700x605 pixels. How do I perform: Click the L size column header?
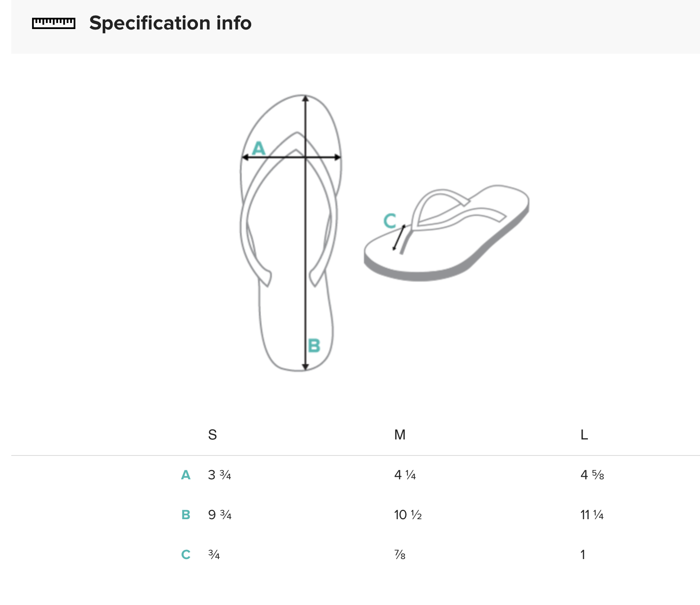point(584,435)
